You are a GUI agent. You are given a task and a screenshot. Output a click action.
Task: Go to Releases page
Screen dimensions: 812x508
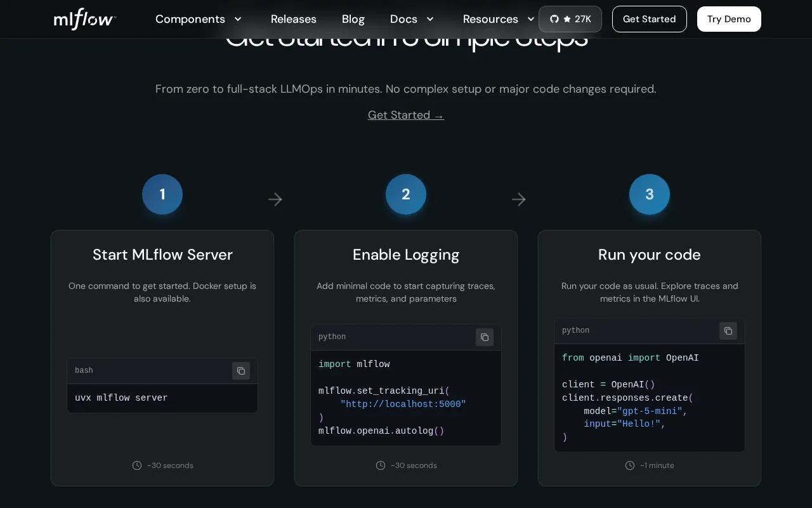[x=294, y=19]
